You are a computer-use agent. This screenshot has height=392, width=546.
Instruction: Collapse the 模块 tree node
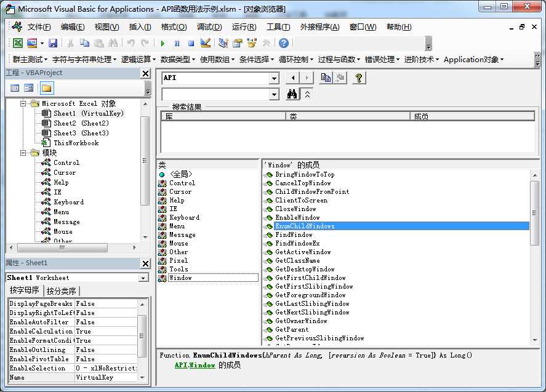(x=23, y=153)
